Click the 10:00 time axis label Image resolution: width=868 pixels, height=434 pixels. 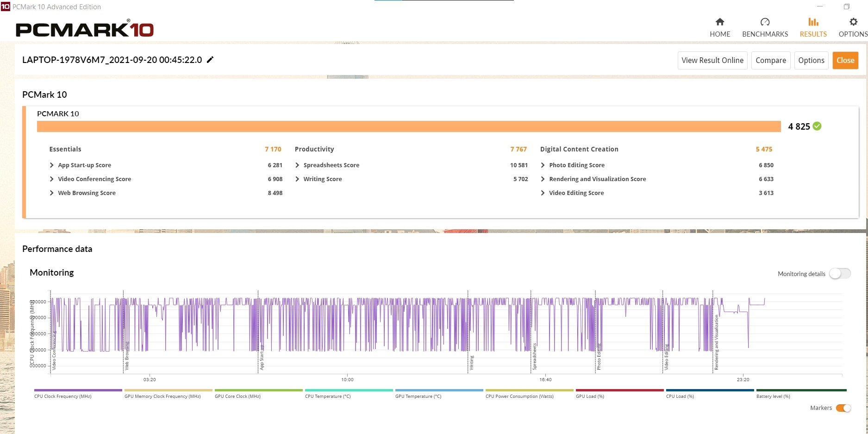coord(347,380)
